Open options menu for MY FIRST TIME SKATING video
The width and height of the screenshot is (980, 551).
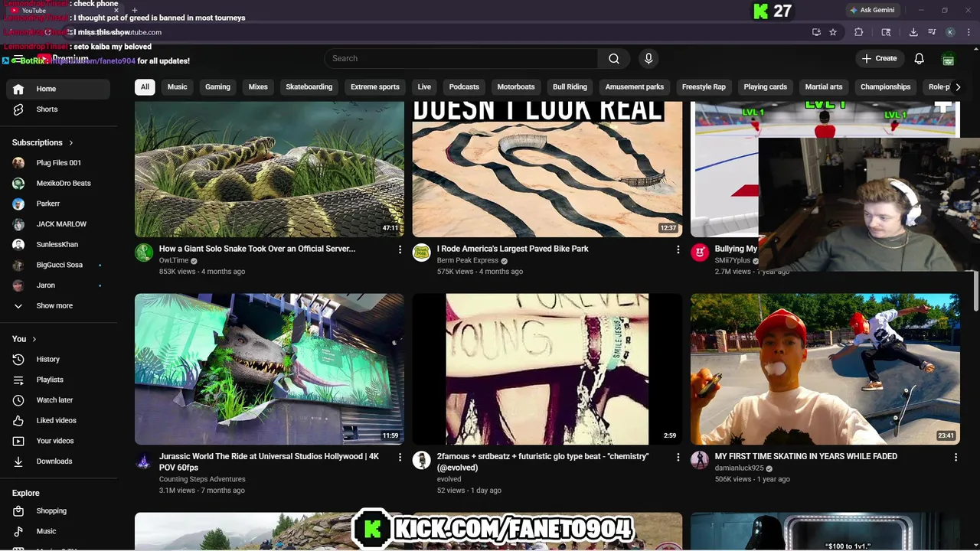coord(955,457)
